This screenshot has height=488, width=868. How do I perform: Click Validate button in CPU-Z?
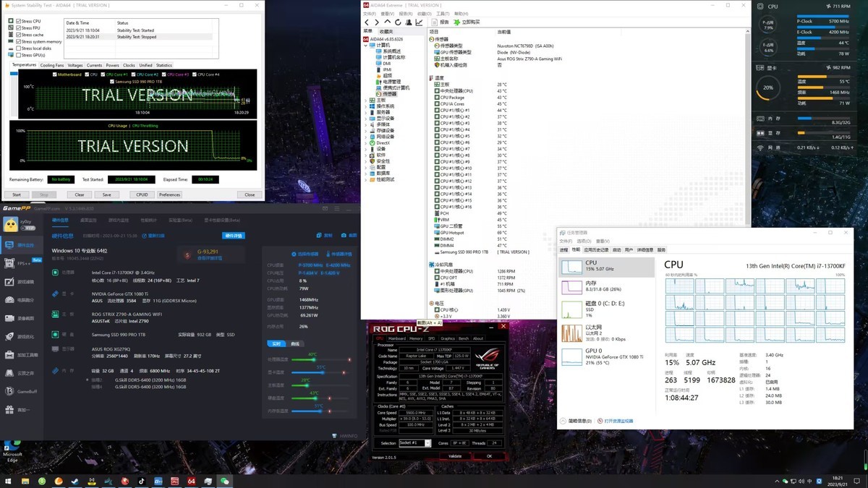pyautogui.click(x=455, y=456)
